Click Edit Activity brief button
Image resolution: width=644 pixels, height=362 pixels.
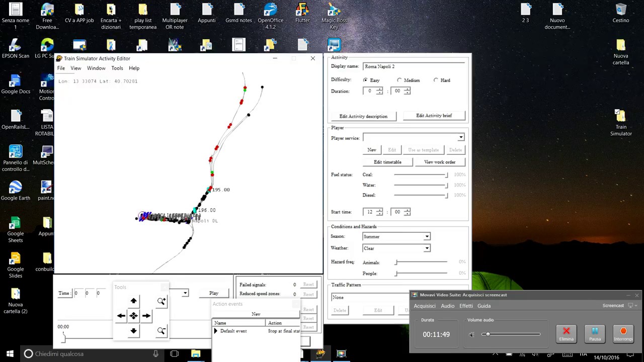tap(434, 116)
